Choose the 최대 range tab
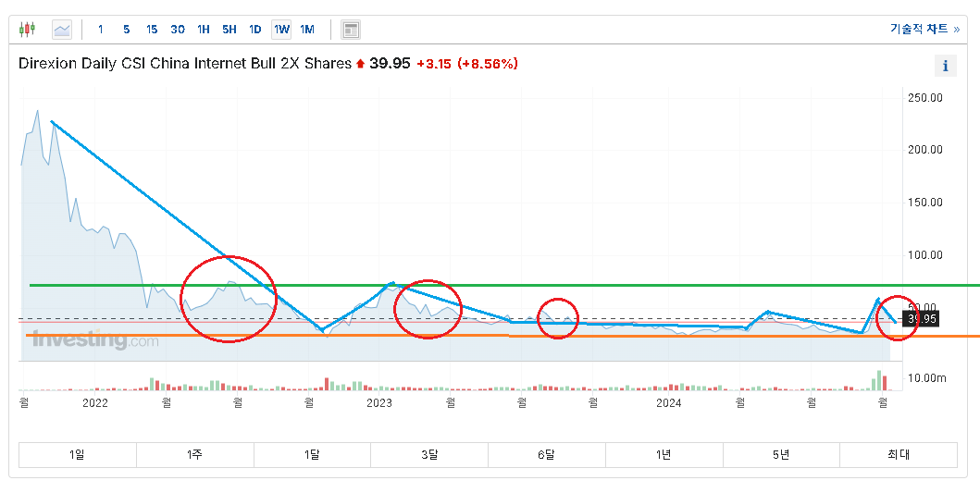Viewport: 980px width, 493px height. [899, 455]
